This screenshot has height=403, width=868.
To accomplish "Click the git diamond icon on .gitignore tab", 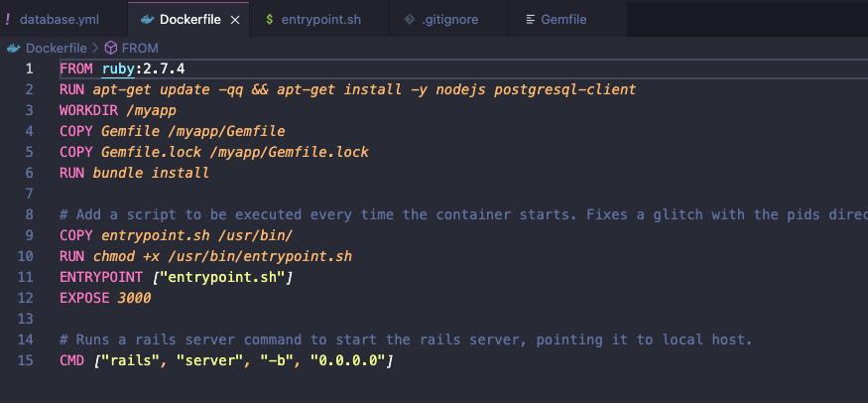I will pyautogui.click(x=410, y=20).
